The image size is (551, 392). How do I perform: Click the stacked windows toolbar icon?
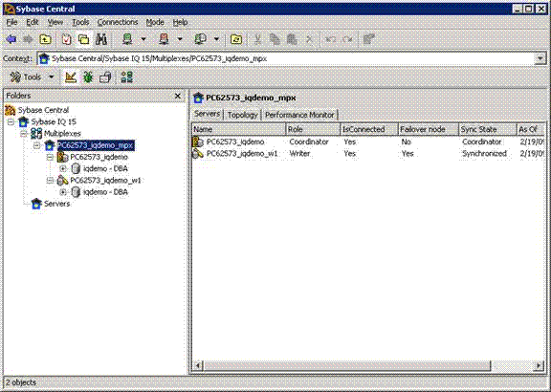pos(105,76)
